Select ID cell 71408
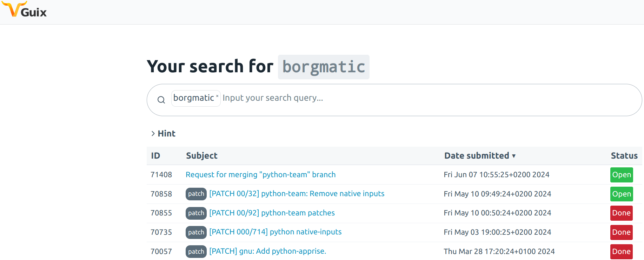The image size is (644, 260). (x=161, y=175)
